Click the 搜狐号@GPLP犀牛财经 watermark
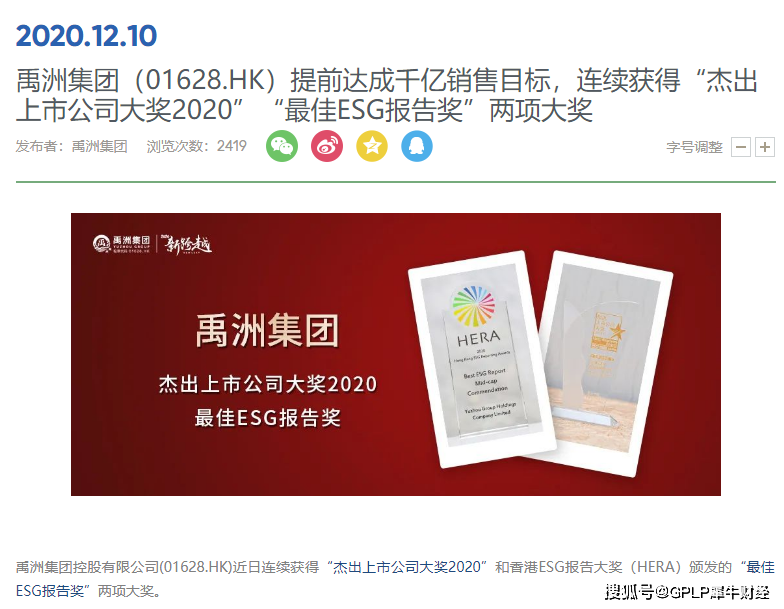 coord(688,592)
